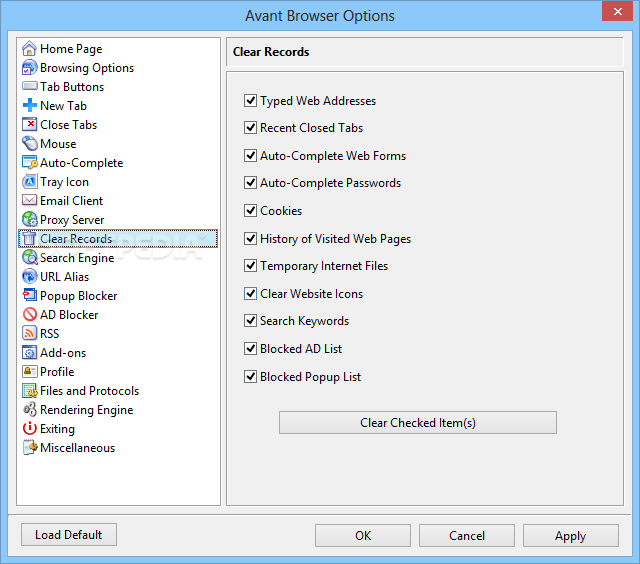Image resolution: width=640 pixels, height=564 pixels.
Task: Click the URL Alias globe icon
Action: (29, 277)
